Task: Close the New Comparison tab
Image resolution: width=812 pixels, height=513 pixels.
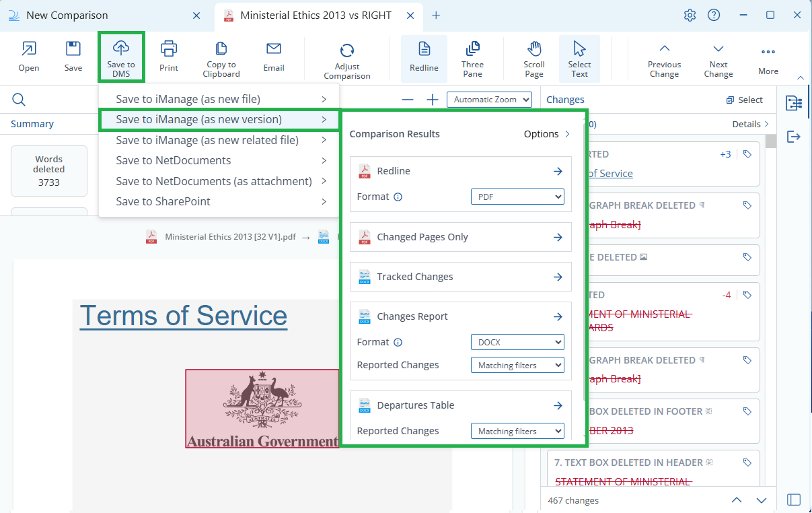Action: 196,15
